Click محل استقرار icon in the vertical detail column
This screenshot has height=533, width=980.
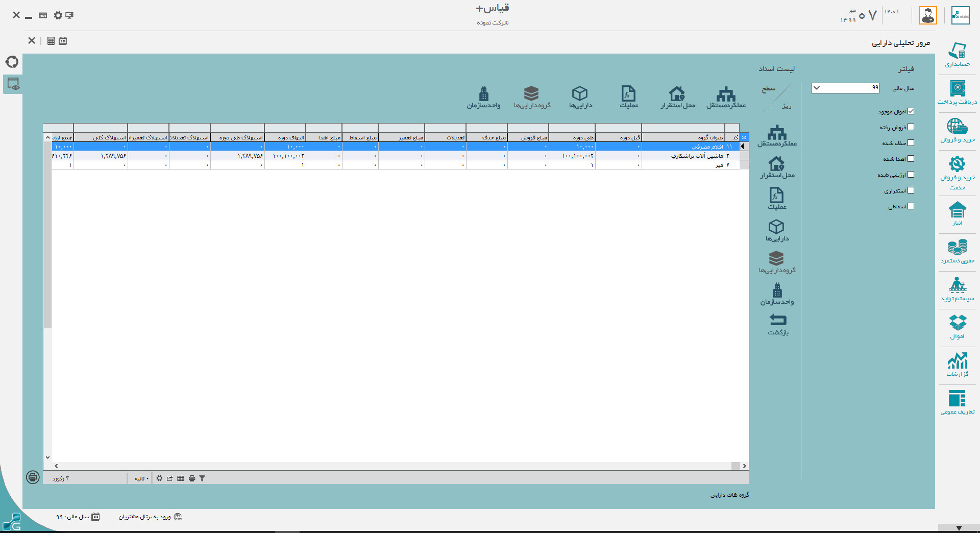click(x=777, y=167)
